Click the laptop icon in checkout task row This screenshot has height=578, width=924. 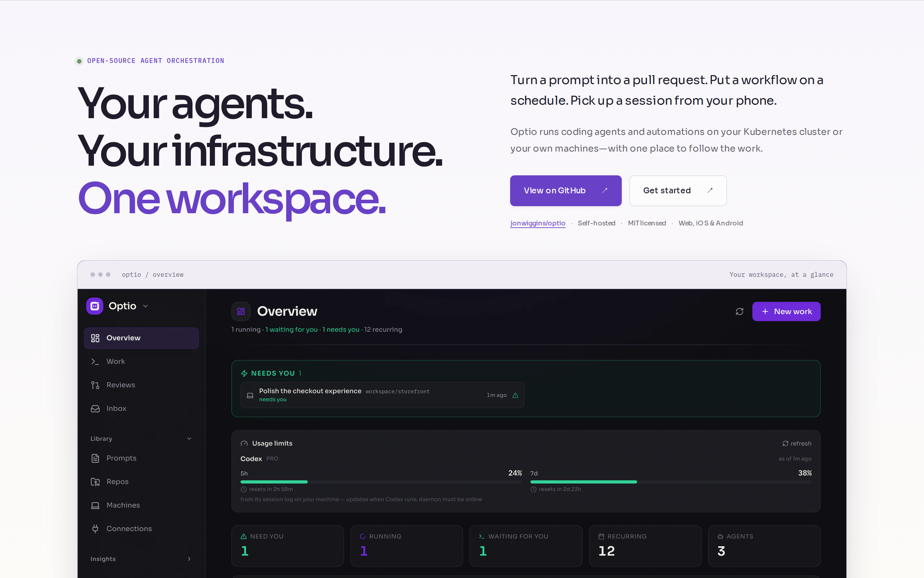pyautogui.click(x=250, y=395)
